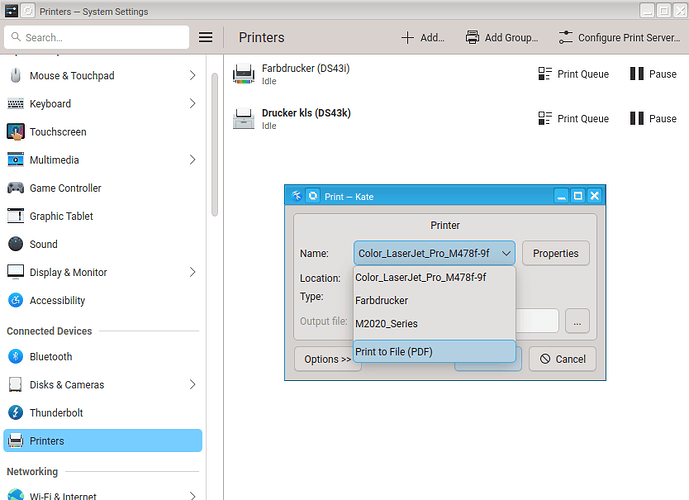Image resolution: width=689 pixels, height=500 pixels.
Task: Click the Sound settings icon
Action: click(15, 244)
